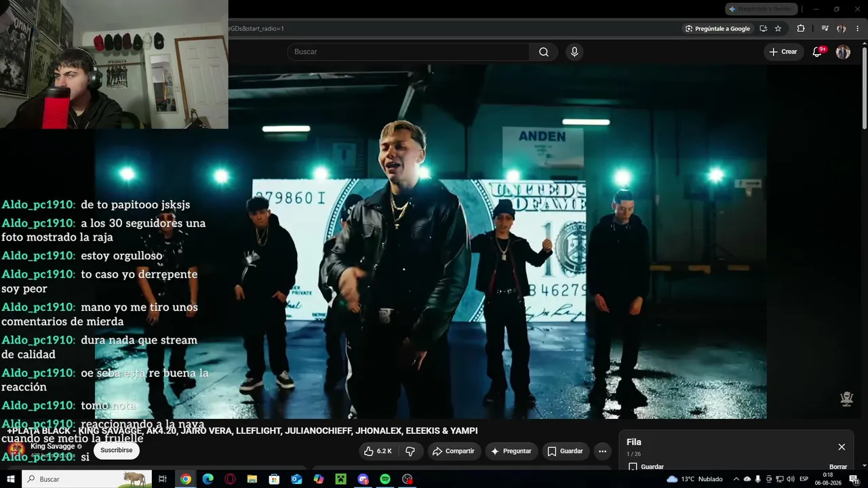Image resolution: width=868 pixels, height=488 pixels.
Task: Click the YouTube search magnifier button
Action: (544, 52)
